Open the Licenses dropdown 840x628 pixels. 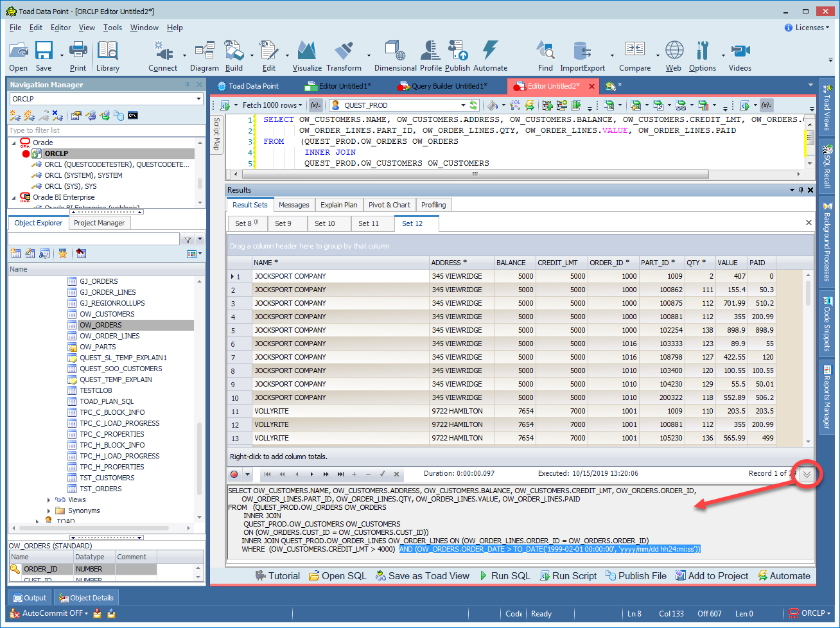(807, 28)
